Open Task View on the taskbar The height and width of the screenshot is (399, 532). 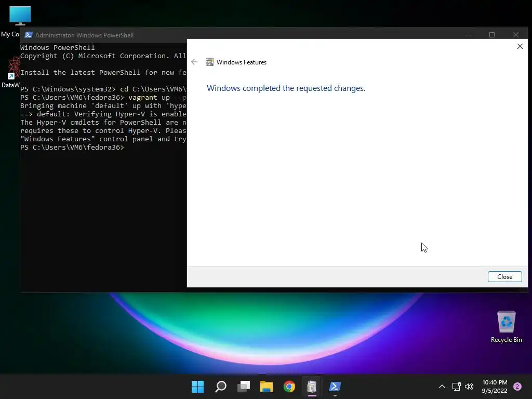[244, 387]
